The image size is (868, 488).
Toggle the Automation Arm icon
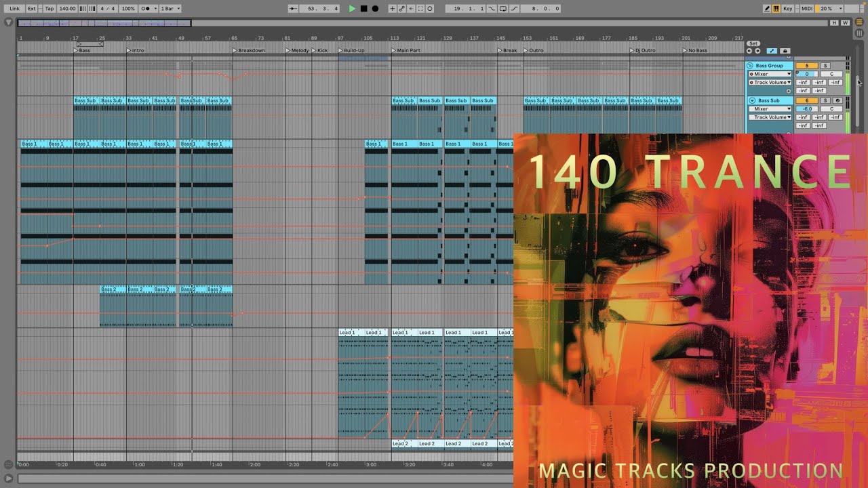401,9
